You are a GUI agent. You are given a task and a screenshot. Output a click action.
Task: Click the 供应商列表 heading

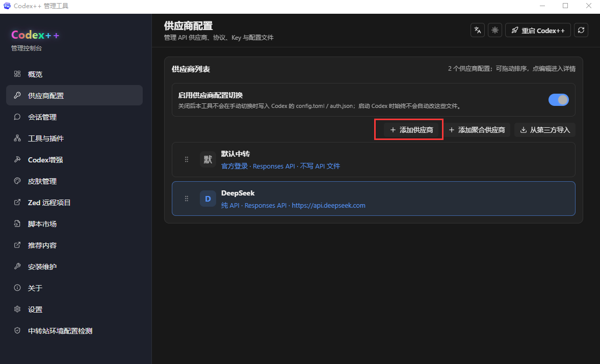(191, 69)
